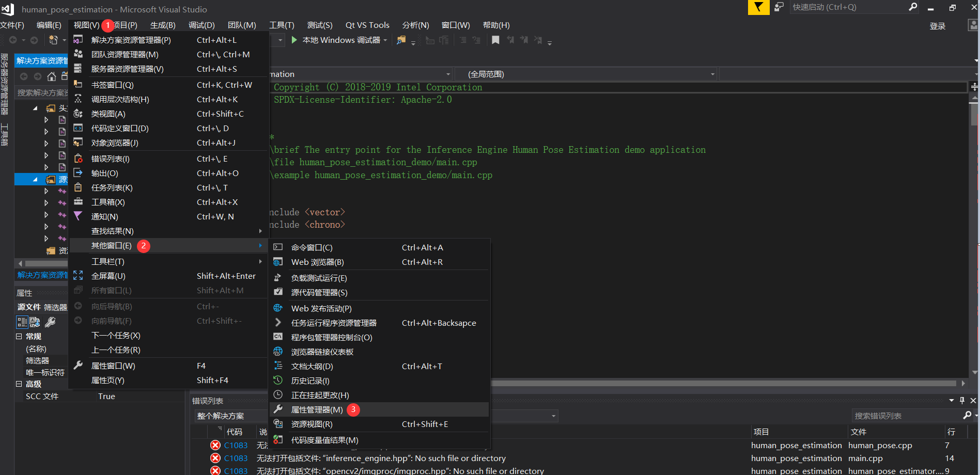Open debugger target dropdown arrow
The width and height of the screenshot is (980, 475).
click(x=385, y=40)
